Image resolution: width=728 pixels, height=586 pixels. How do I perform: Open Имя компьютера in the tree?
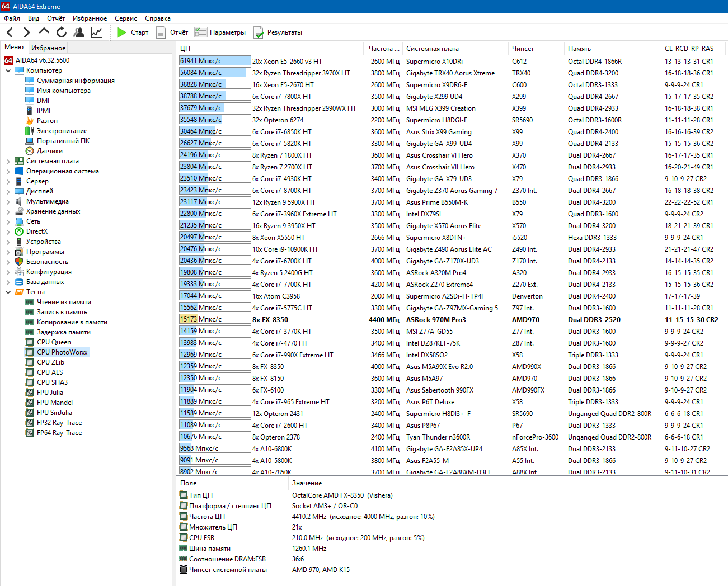[x=58, y=91]
